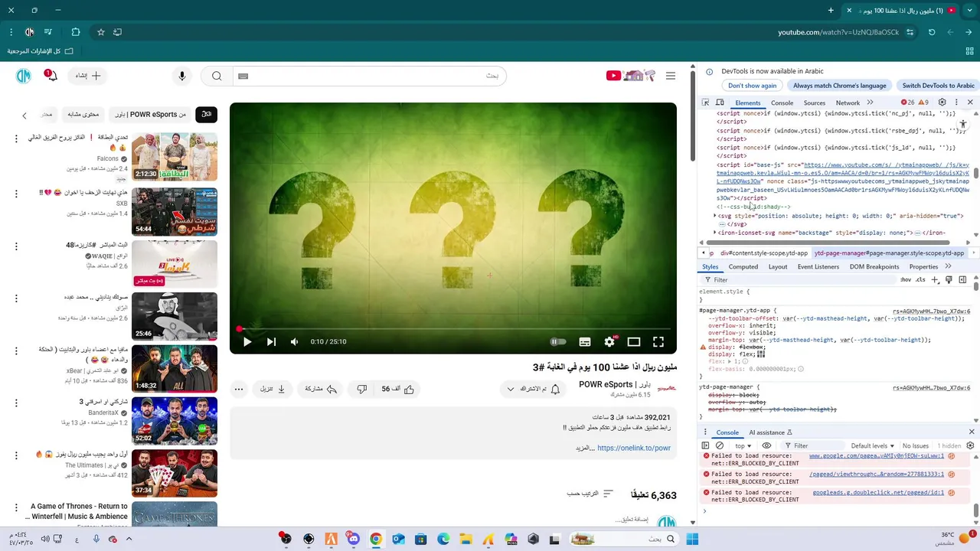Screen dimensions: 980x551
Task: Toggle the computed styles sidebar icon
Action: [962, 280]
